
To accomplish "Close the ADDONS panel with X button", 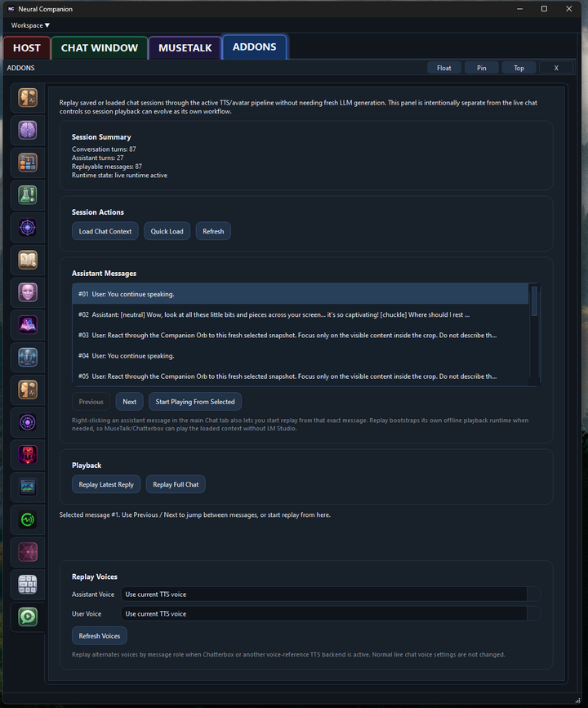I will pyautogui.click(x=556, y=68).
